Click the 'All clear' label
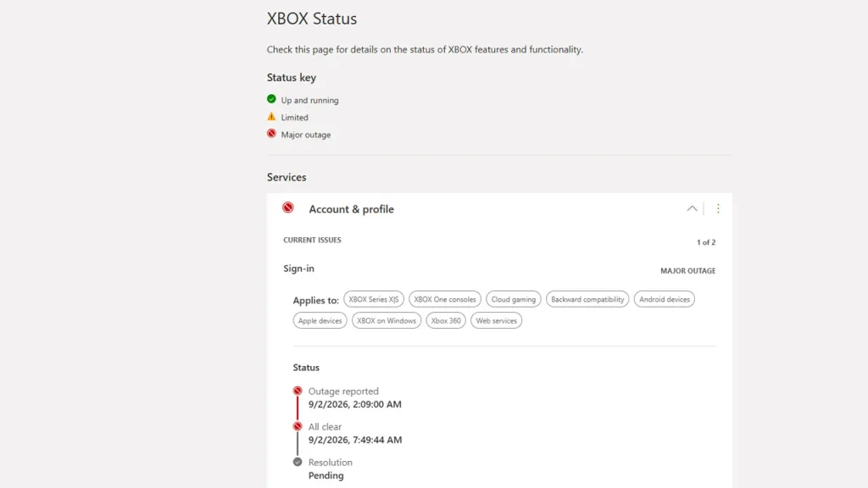The image size is (868, 488). point(325,427)
